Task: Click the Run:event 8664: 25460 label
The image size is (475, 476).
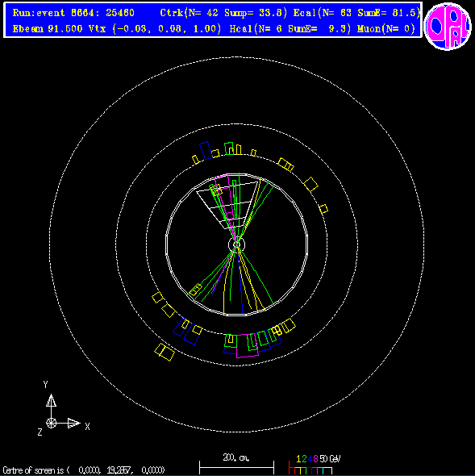Action: [73, 13]
